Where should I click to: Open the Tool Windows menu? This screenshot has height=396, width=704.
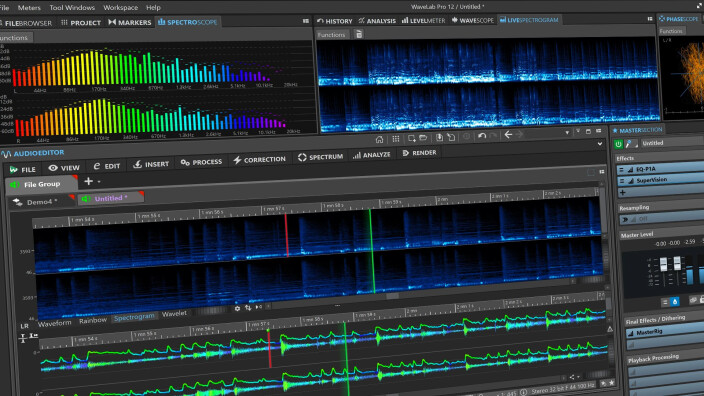point(72,8)
